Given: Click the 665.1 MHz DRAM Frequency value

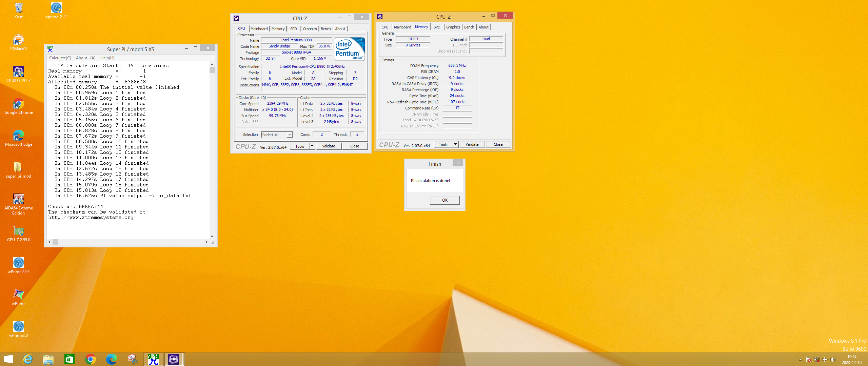Looking at the screenshot, I should [x=457, y=65].
